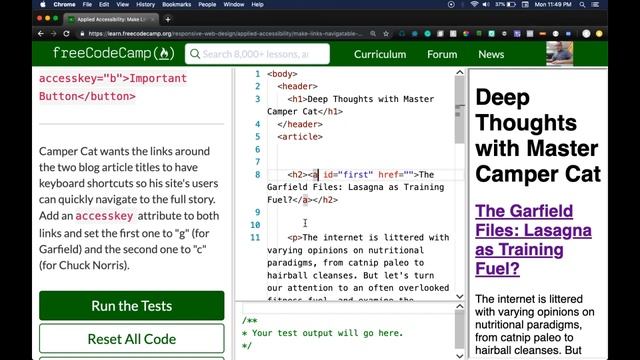Click the accesskey code word in instructions

click(x=104, y=216)
